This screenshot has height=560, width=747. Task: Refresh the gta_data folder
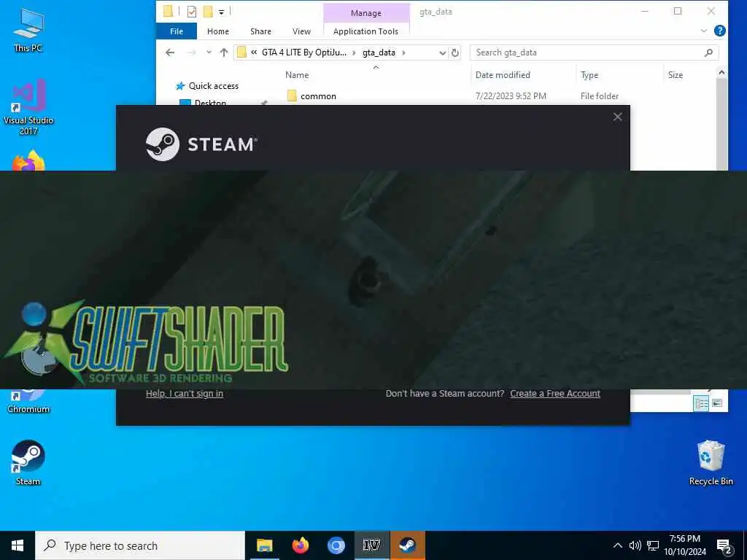[455, 52]
